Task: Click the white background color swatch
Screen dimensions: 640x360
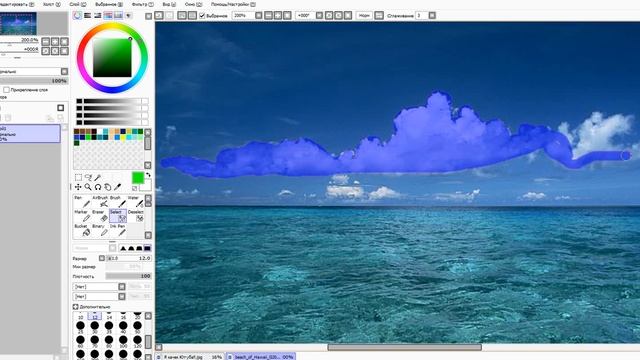Action: pos(146,185)
